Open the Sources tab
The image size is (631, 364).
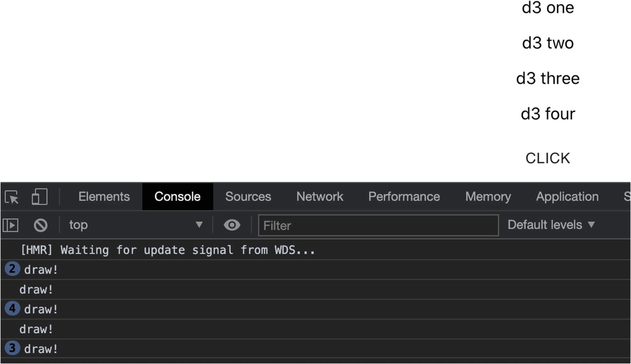point(248,197)
